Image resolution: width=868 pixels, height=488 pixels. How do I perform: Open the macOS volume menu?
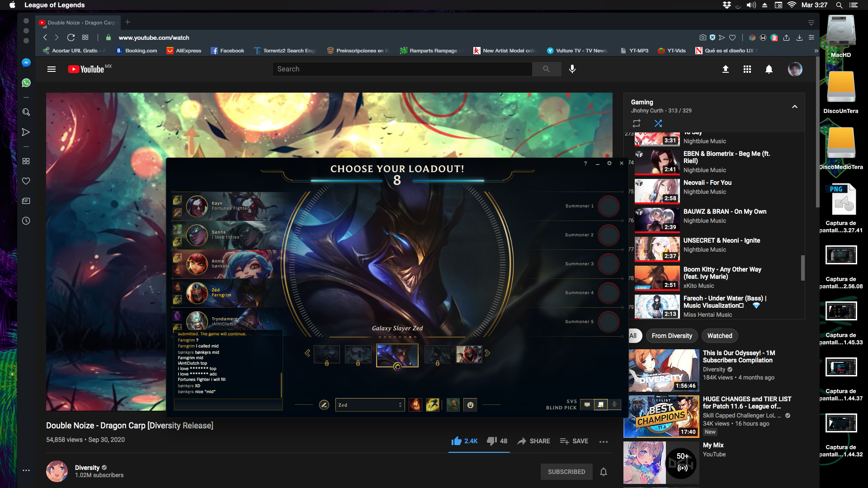click(x=751, y=5)
